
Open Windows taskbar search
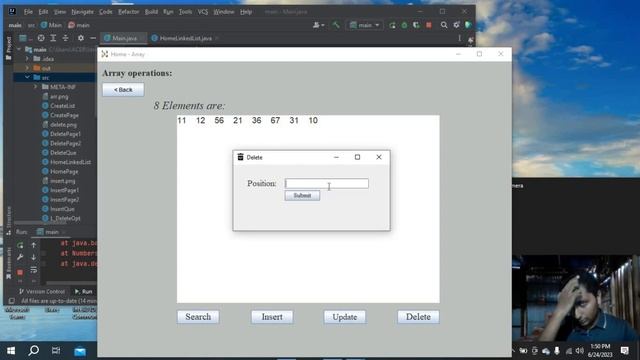pyautogui.click(x=33, y=350)
